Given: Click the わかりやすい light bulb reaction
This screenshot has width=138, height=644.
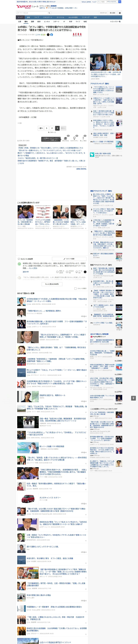Looking at the screenshot, I should tap(74, 138).
